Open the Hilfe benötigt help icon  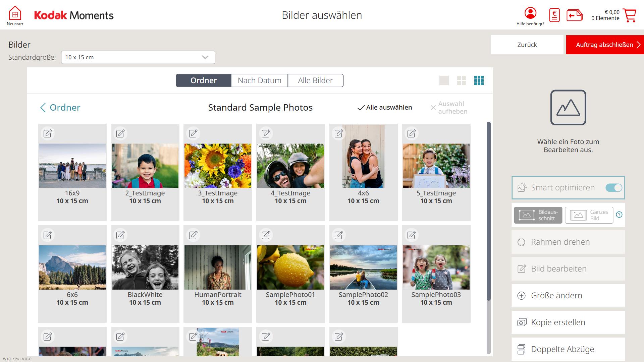pos(530,13)
